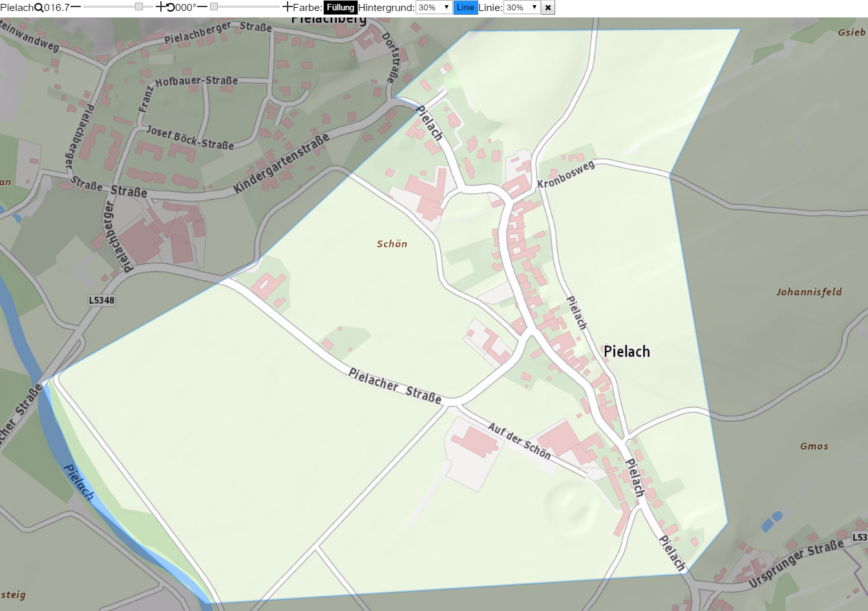
Task: Click the zoom minus icon
Action: pyautogui.click(x=76, y=7)
